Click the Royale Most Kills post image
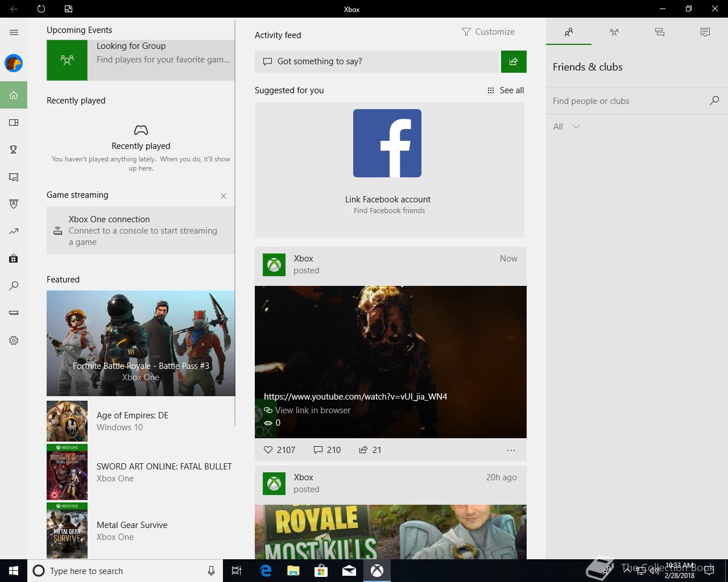This screenshot has width=728, height=582. click(391, 532)
